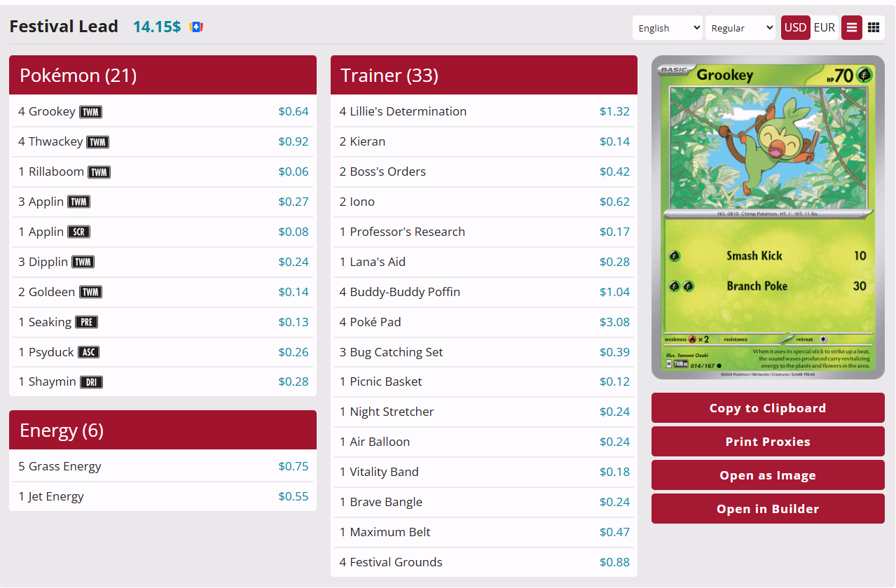Switch to grid view icon
Image resolution: width=896 pixels, height=588 pixels.
click(x=874, y=27)
